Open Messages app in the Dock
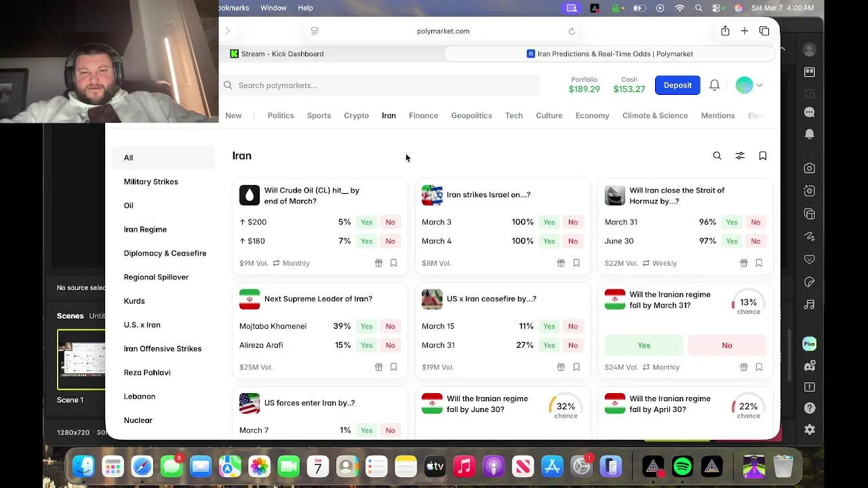The width and height of the screenshot is (868, 488). pyautogui.click(x=172, y=467)
